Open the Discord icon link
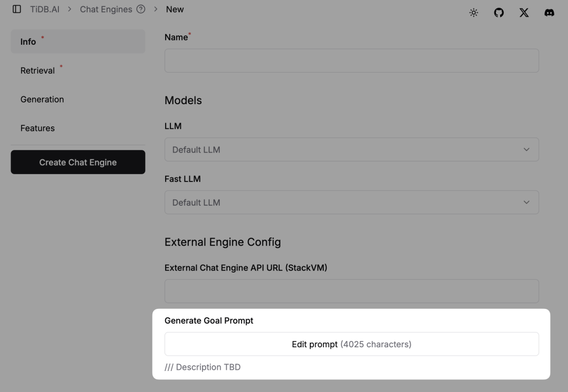568x392 pixels. tap(549, 13)
